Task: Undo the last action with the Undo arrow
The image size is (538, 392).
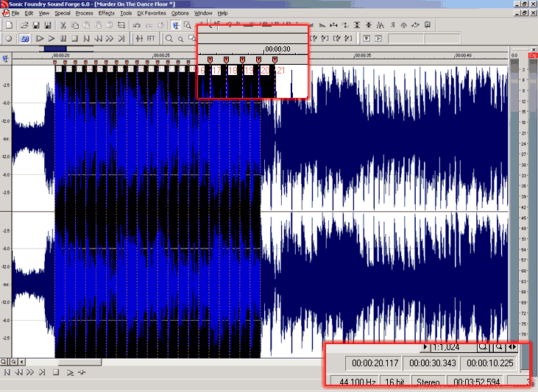Action: 137,25
